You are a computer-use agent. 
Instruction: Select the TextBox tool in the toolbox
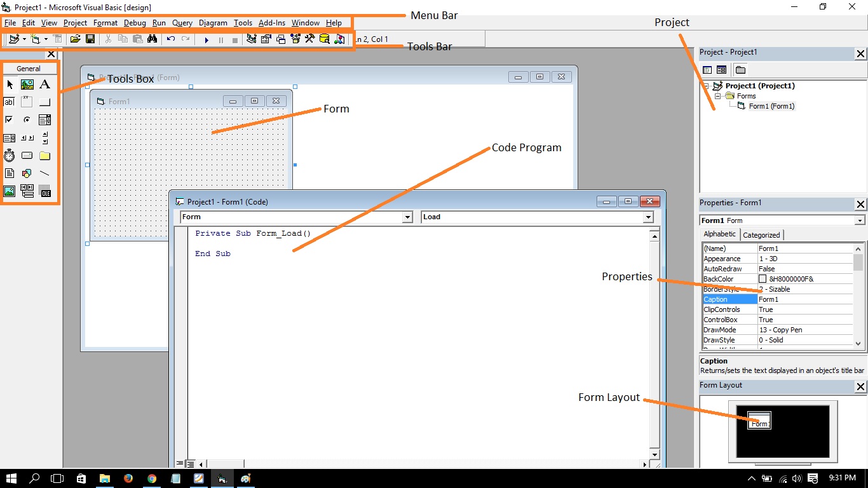point(10,102)
